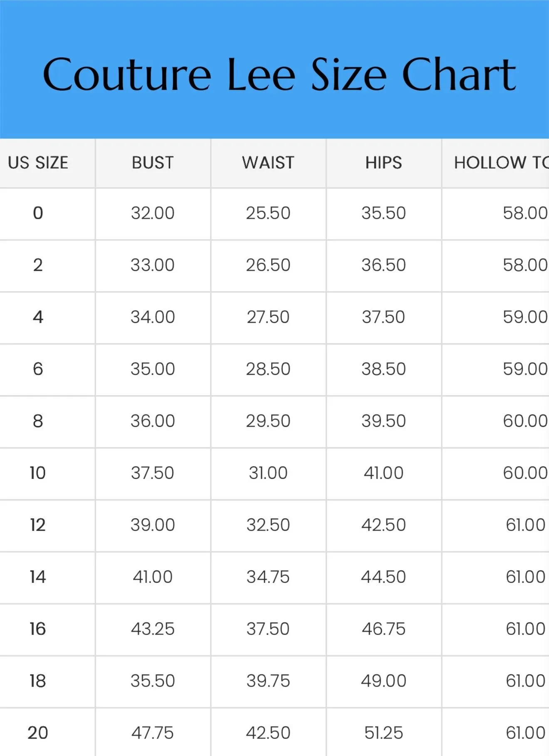
Task: Click the US size 0 row label
Action: 38,213
